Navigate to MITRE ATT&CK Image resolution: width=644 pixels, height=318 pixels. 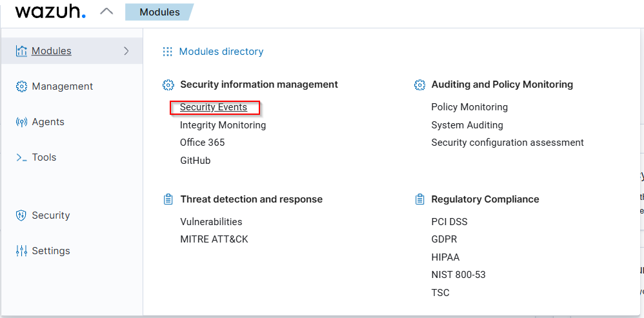click(x=214, y=239)
